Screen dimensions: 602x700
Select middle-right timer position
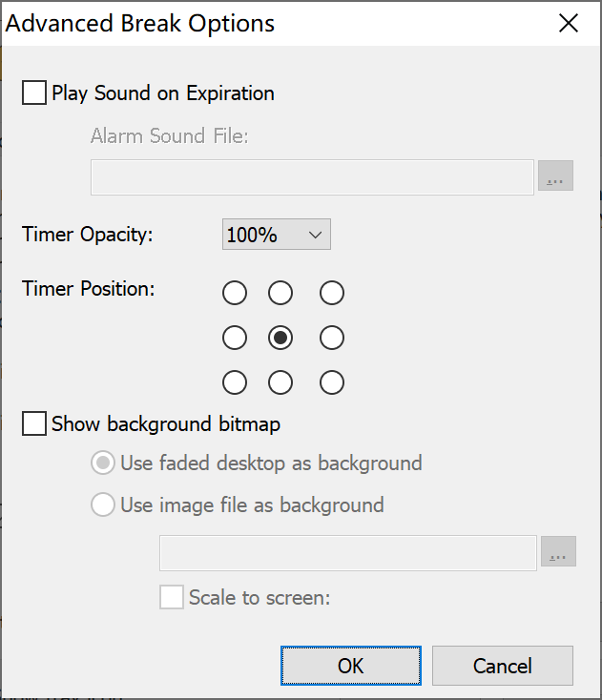coord(332,338)
